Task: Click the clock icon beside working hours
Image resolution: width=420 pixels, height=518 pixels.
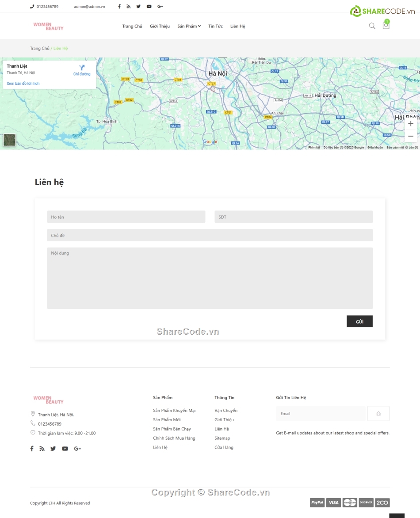Action: 33,432
